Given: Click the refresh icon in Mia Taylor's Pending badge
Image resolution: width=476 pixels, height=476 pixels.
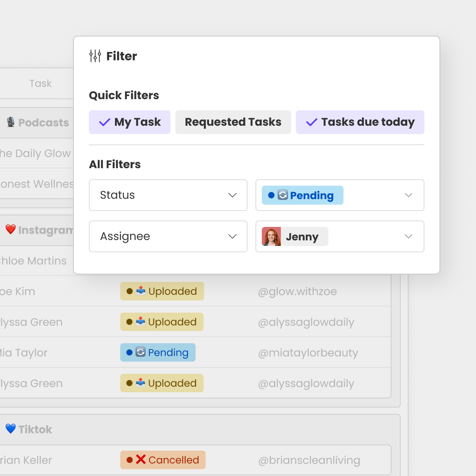Looking at the screenshot, I should point(140,352).
